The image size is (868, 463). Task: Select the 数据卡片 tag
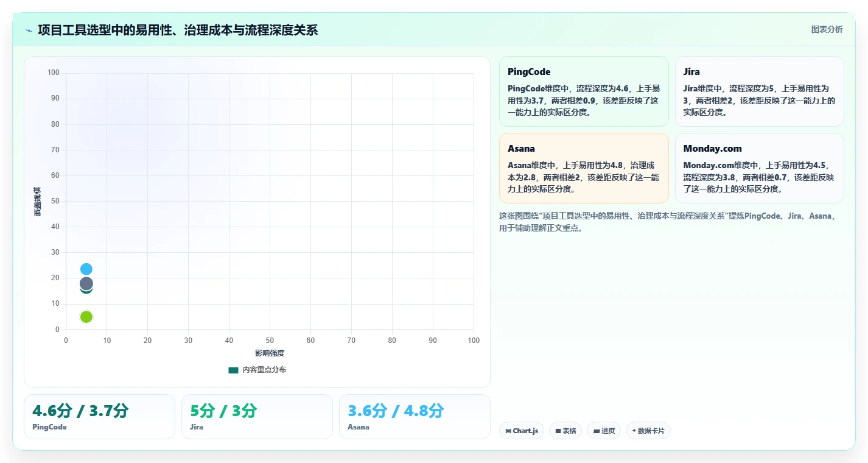(648, 431)
